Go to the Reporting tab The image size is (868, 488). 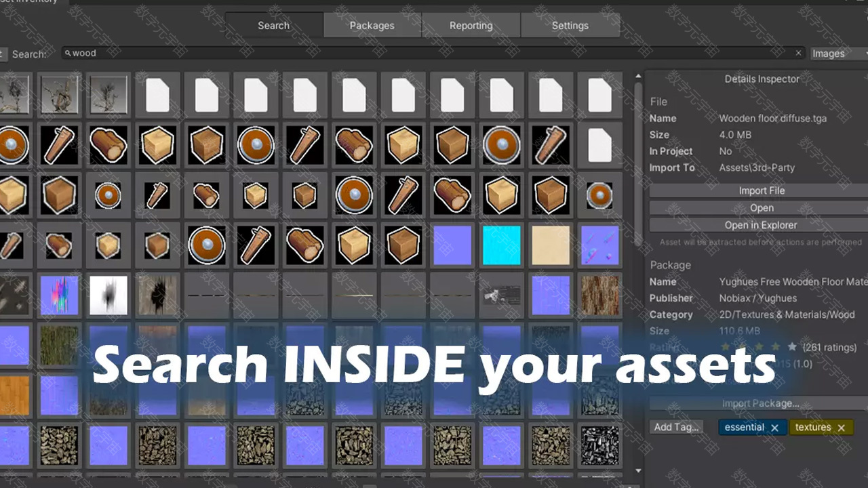[471, 26]
